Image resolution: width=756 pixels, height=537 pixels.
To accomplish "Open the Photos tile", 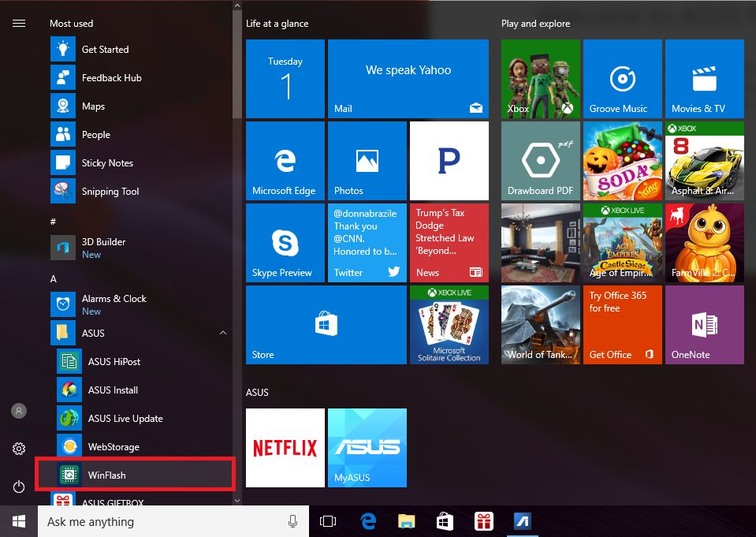I will point(367,161).
